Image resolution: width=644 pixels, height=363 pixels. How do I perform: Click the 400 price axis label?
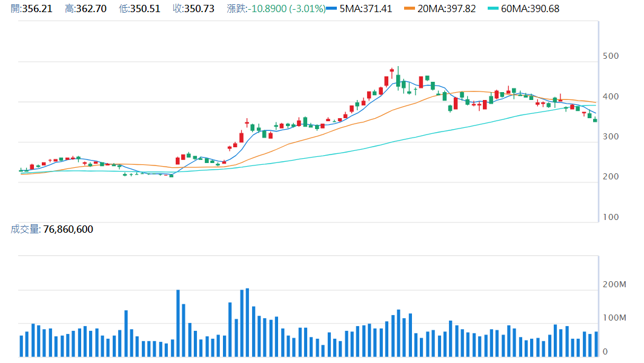(610, 96)
